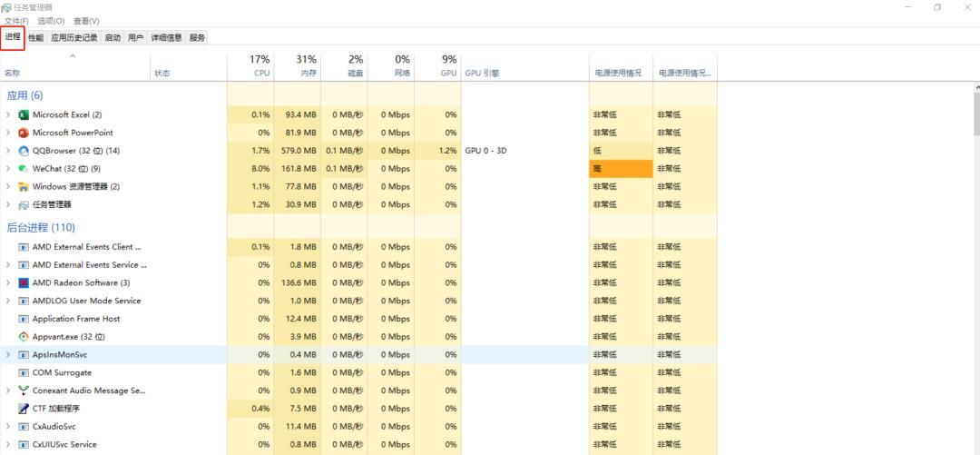The image size is (980, 455).
Task: Click the Application Frame Host icon
Action: click(24, 319)
